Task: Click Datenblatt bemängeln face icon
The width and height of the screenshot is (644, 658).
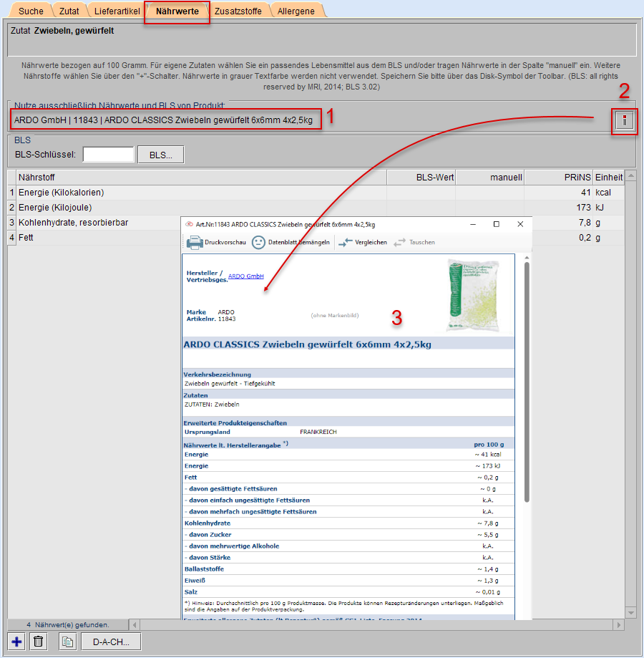Action: click(x=291, y=242)
